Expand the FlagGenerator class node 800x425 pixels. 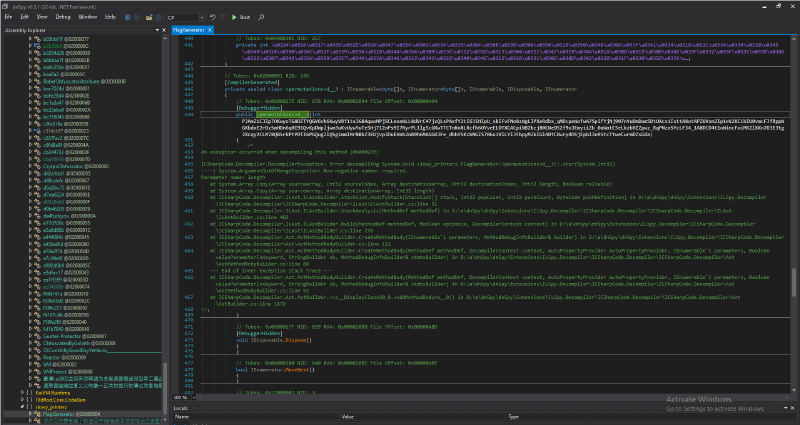click(x=30, y=414)
